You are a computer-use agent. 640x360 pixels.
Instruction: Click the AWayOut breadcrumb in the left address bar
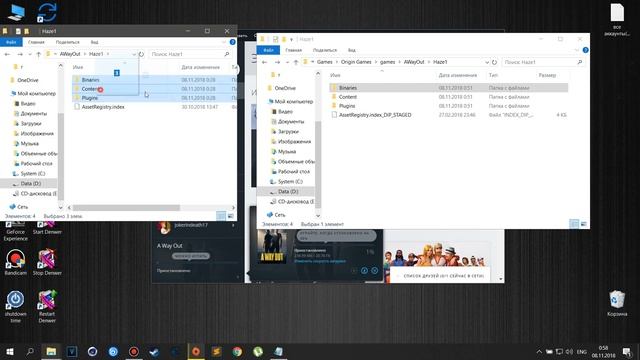(70, 54)
